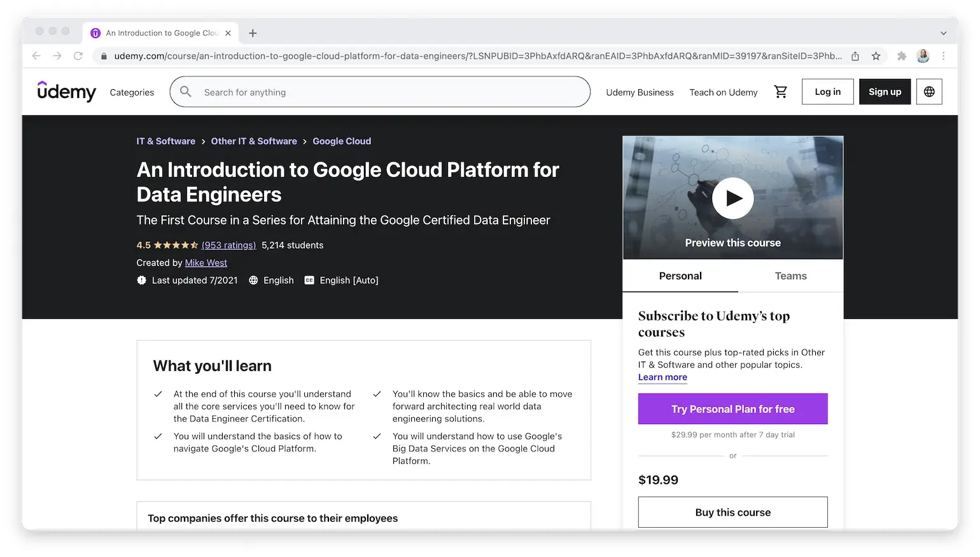Click the language globe icon
Screen dimensions: 980x557
pyautogui.click(x=929, y=92)
